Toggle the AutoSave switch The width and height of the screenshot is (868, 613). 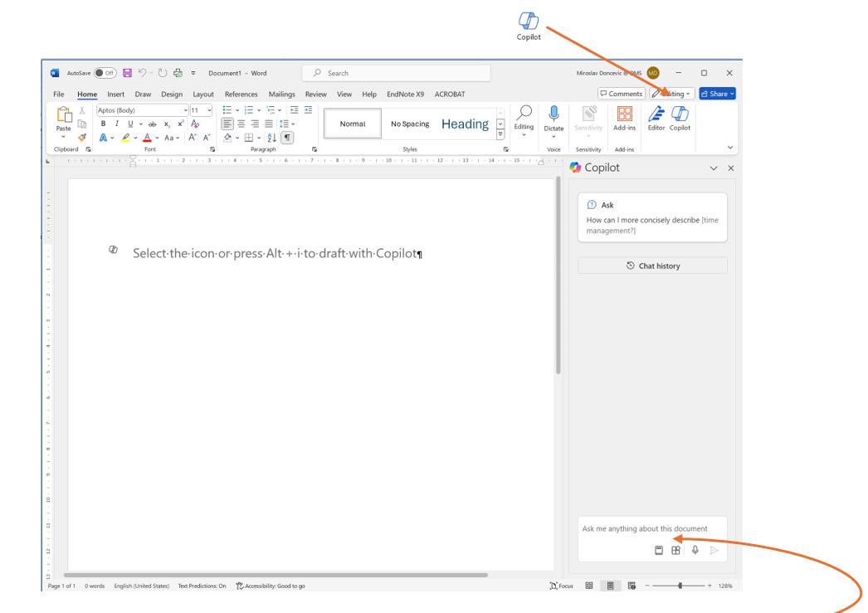[x=105, y=73]
